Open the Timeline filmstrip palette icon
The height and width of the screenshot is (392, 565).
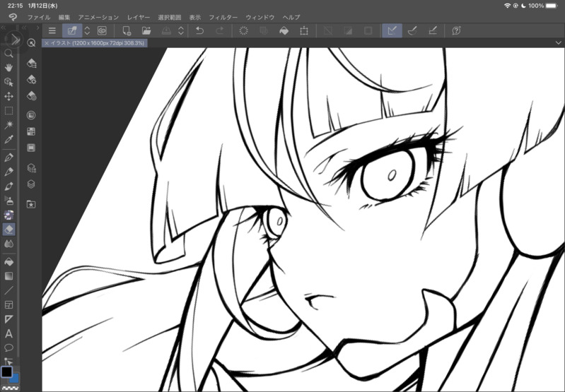(31, 148)
